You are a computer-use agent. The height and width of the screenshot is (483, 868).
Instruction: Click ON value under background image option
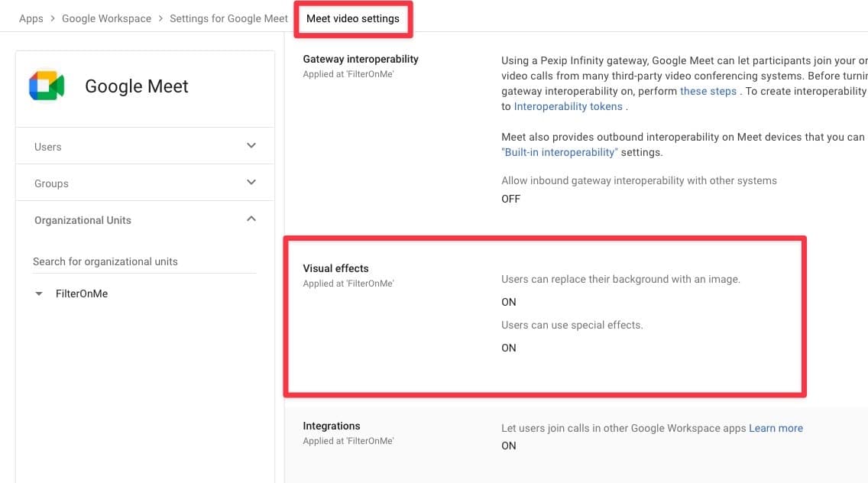coord(509,302)
